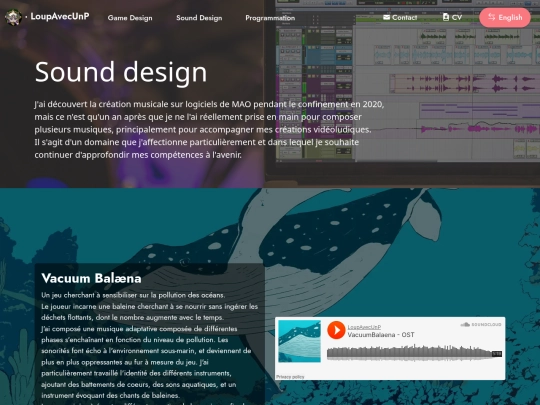
Task: Open the LoupAvecUnP home link
Action: point(60,17)
